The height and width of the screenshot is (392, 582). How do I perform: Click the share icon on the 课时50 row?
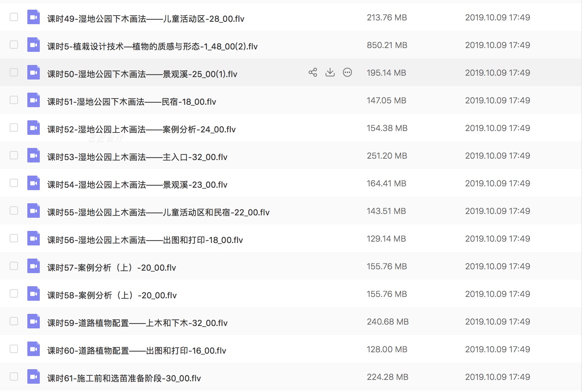pos(313,72)
